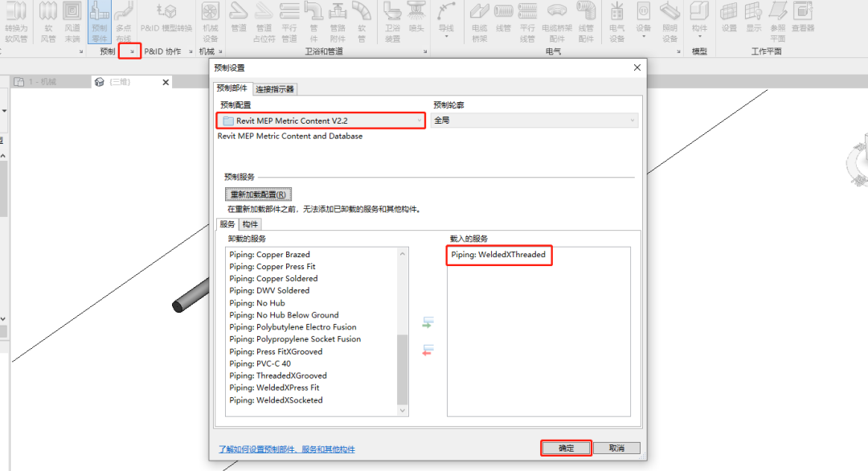Image resolution: width=868 pixels, height=471 pixels.
Task: Click the unloaded services list scrollbar thumb
Action: coord(403,370)
